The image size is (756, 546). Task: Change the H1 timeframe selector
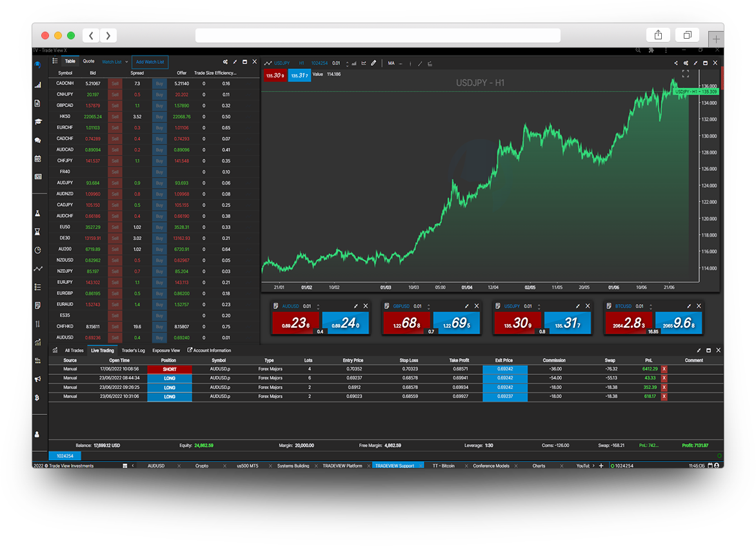click(x=301, y=63)
